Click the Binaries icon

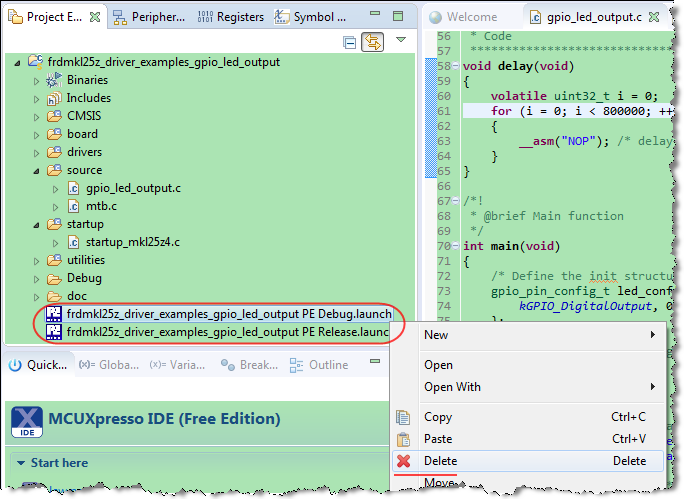pyautogui.click(x=54, y=80)
